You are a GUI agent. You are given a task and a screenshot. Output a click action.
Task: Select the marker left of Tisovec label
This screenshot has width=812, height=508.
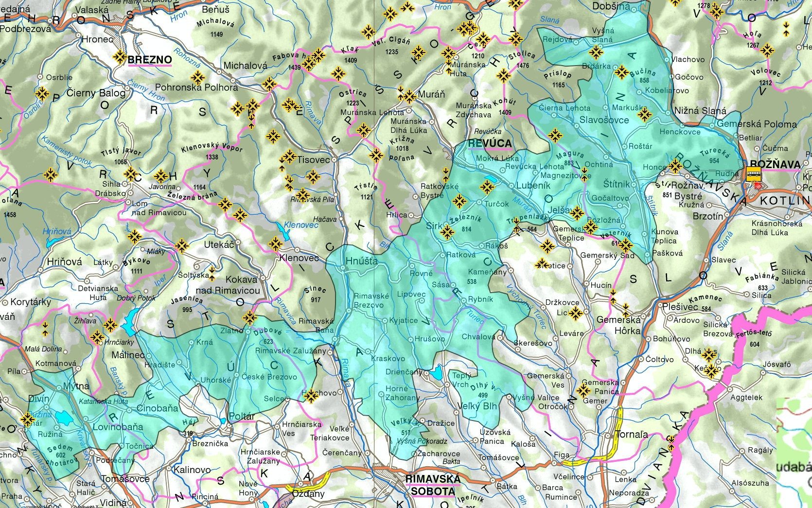tap(289, 157)
